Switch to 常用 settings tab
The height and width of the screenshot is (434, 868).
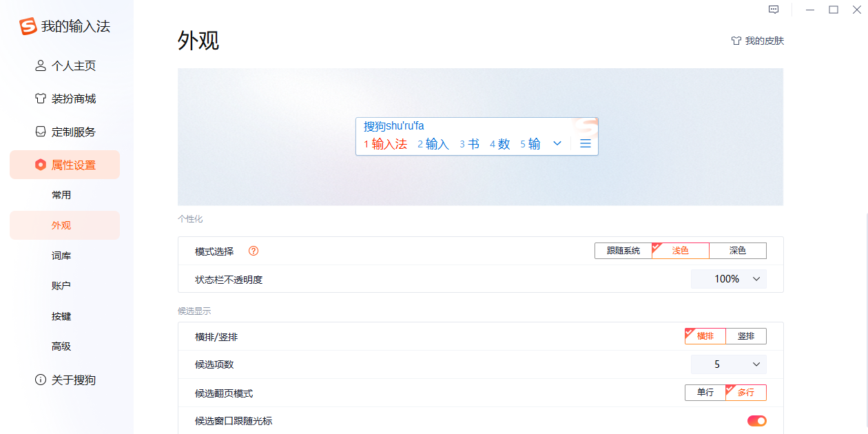click(x=65, y=195)
